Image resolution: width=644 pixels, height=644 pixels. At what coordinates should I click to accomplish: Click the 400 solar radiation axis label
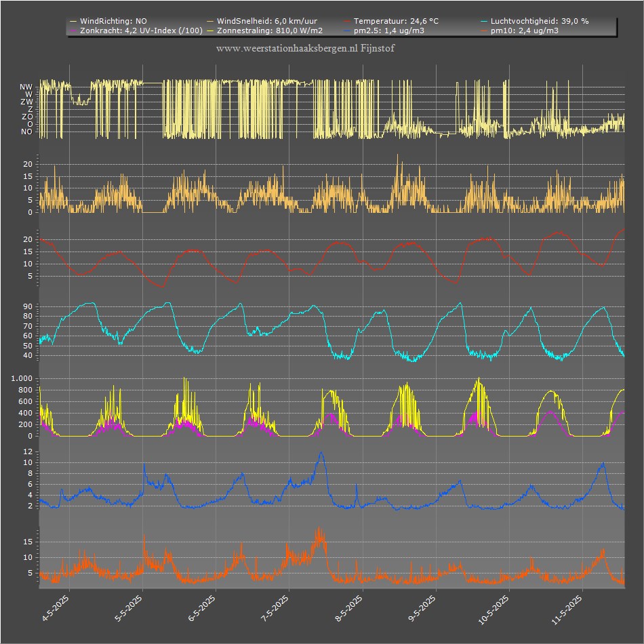click(x=26, y=413)
